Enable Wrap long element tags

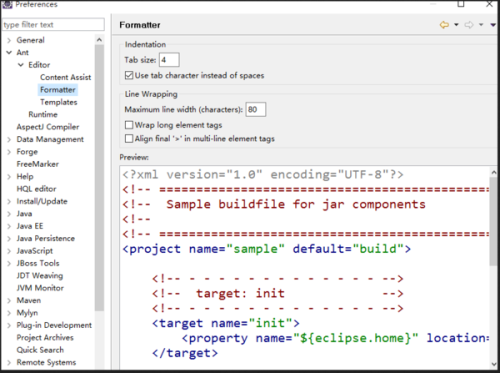coord(129,125)
